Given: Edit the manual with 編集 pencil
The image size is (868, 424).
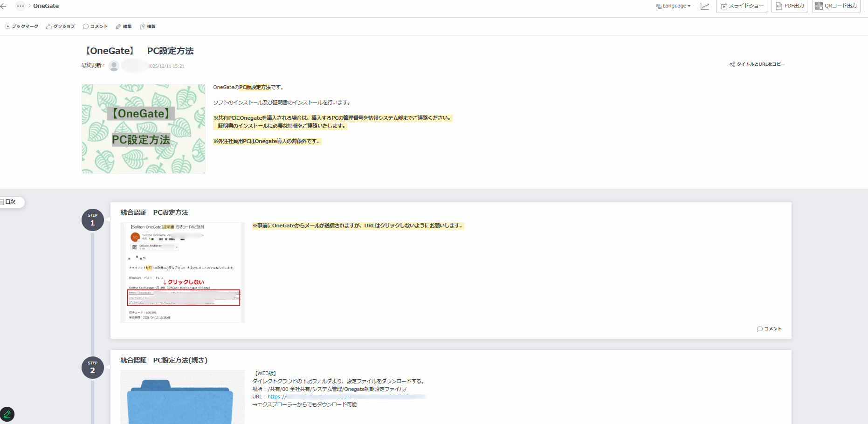Looking at the screenshot, I should click(124, 27).
